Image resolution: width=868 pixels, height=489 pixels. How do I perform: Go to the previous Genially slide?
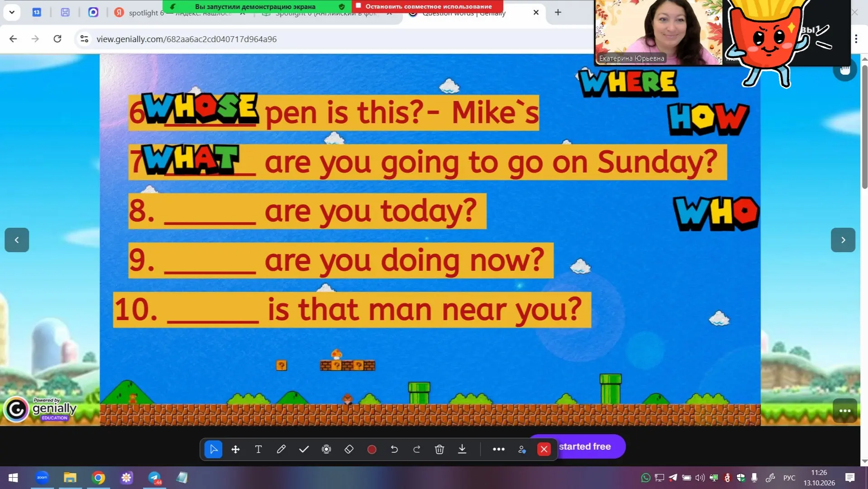click(x=17, y=240)
